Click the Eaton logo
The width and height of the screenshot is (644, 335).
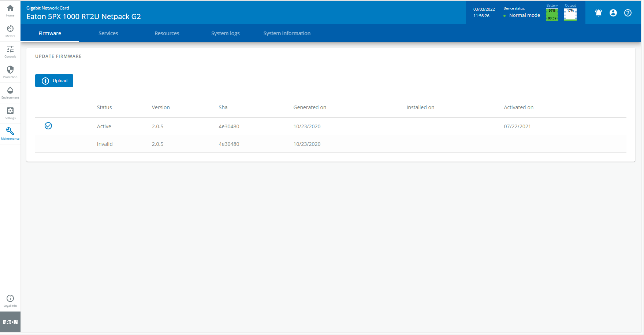coord(10,322)
